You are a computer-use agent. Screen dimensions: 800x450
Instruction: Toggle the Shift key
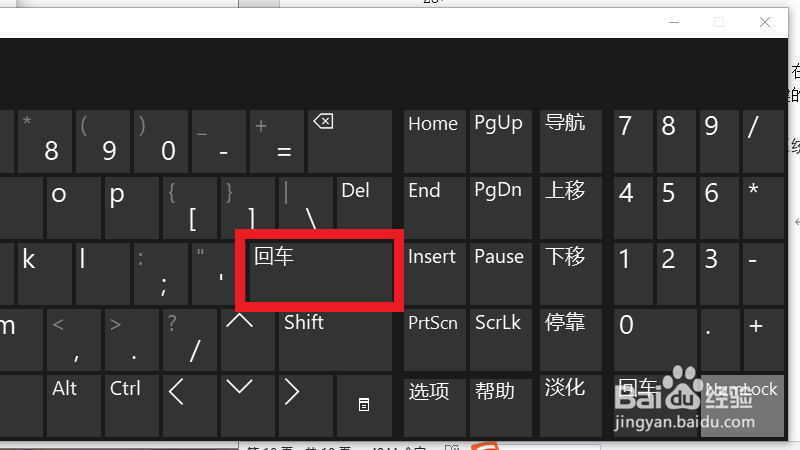(339, 338)
